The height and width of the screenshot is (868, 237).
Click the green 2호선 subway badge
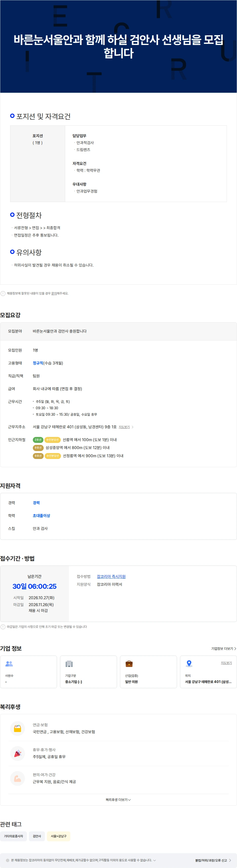click(x=38, y=440)
